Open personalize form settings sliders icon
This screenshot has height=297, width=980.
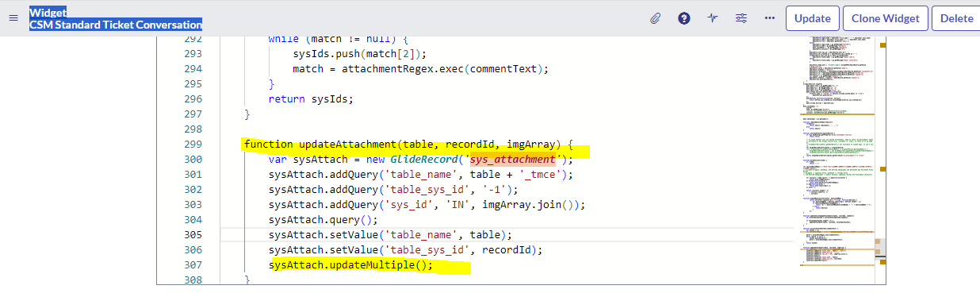[741, 18]
